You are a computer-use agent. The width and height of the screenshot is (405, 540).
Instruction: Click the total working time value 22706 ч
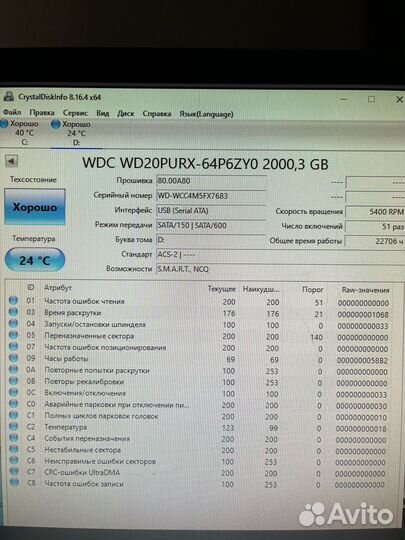pyautogui.click(x=375, y=241)
